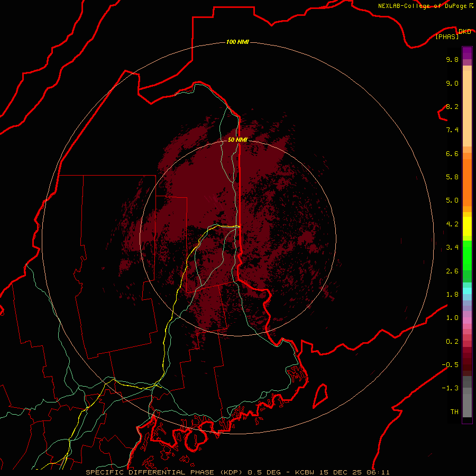
Task: Click the 0.2 scale value
Action: (452, 342)
